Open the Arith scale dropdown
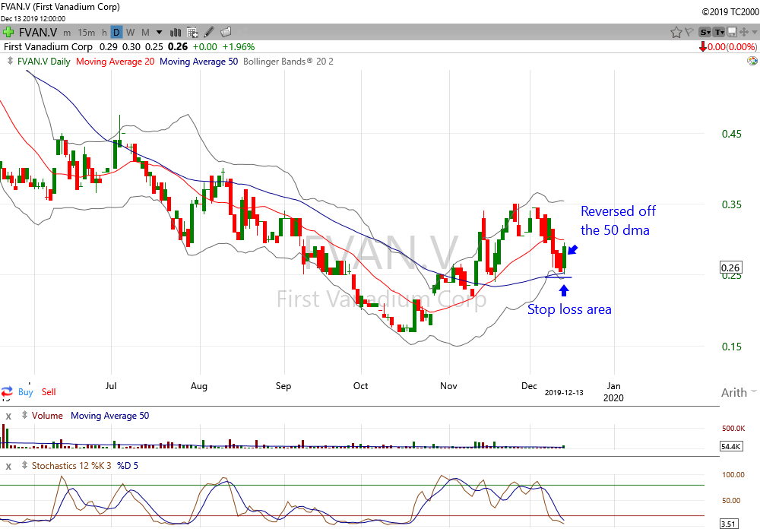This screenshot has width=760, height=532. coord(739,392)
